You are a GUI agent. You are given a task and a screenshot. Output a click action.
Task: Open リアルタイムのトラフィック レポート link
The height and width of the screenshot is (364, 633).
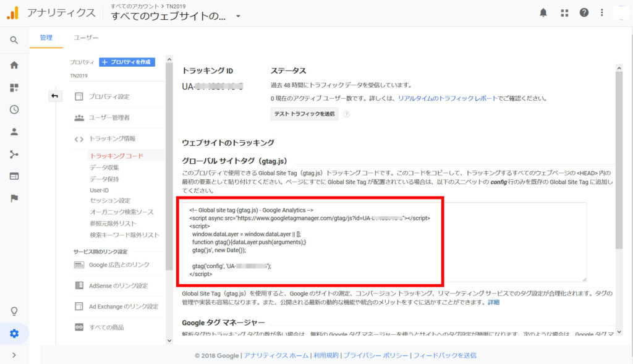(x=448, y=98)
